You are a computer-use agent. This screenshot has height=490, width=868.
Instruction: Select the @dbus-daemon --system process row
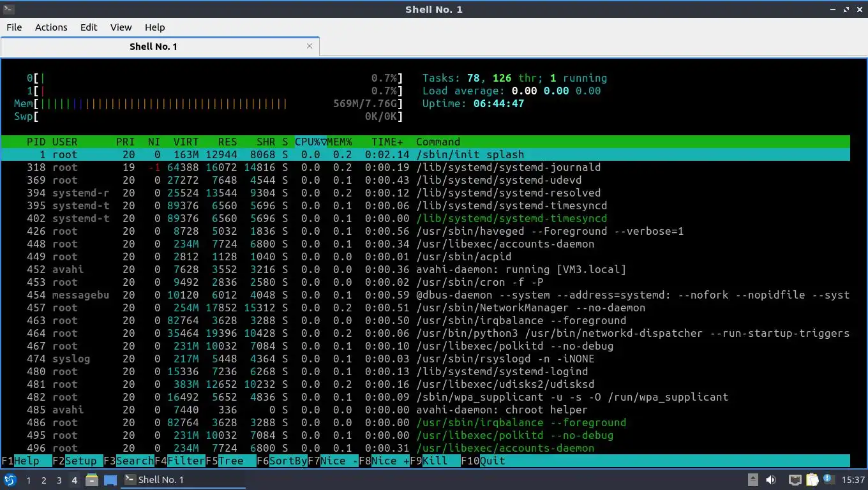point(426,295)
